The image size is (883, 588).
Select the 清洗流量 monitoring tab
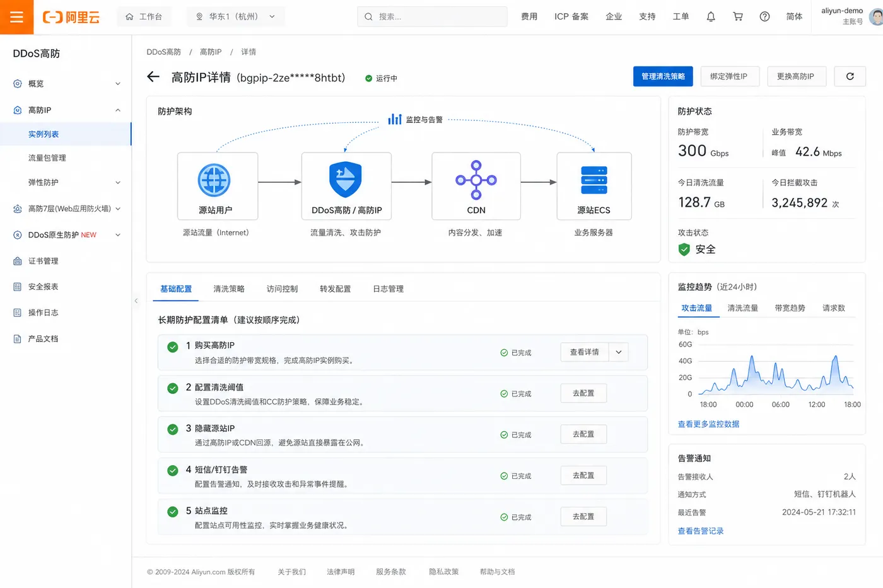point(742,308)
